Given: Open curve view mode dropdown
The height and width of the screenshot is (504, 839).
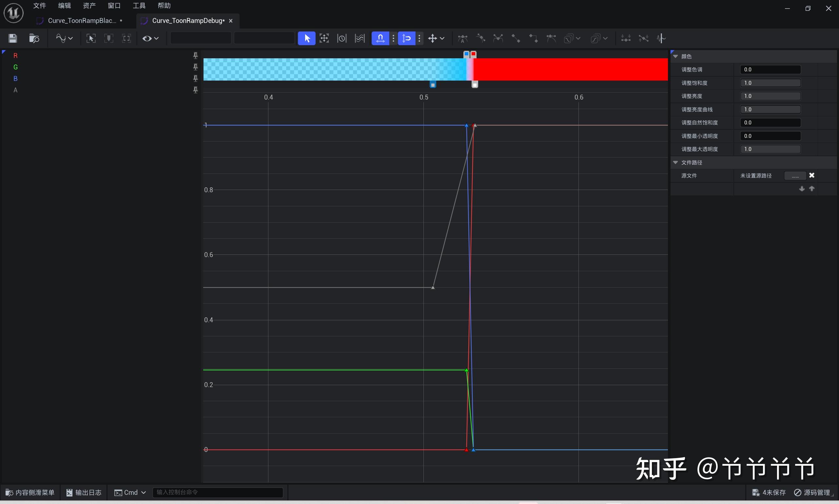Looking at the screenshot, I should point(64,38).
